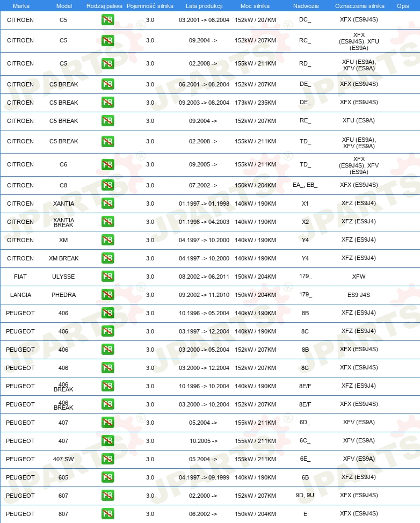
Task: Select the C8 model cell
Action: [63, 185]
